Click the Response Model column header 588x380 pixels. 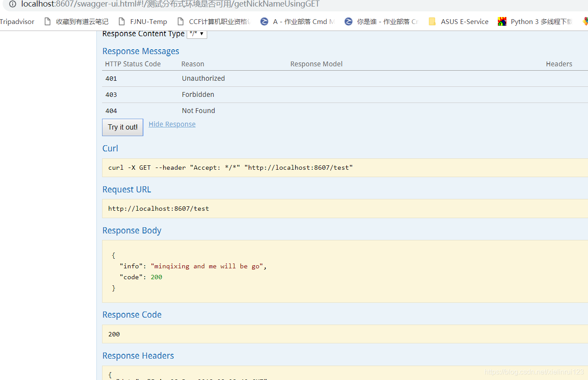pyautogui.click(x=316, y=64)
